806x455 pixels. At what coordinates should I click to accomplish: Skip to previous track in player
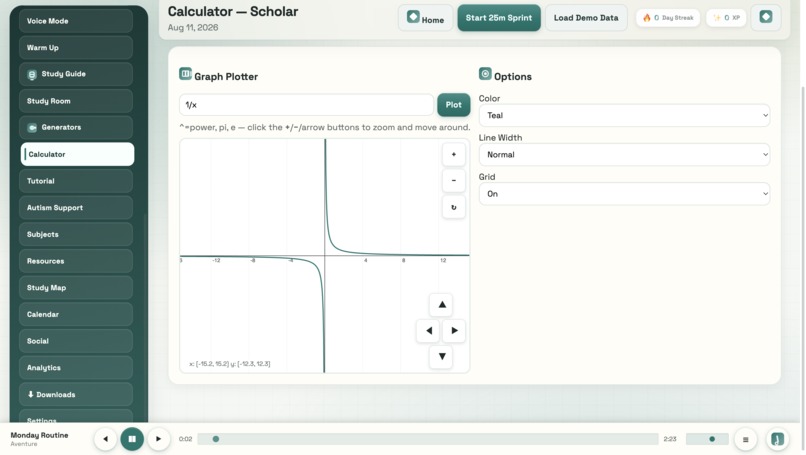click(105, 439)
